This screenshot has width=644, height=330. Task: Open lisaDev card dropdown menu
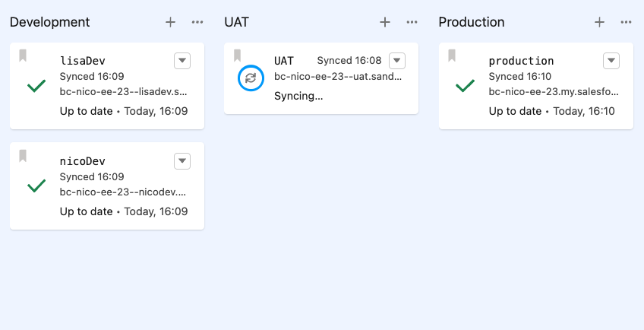182,61
